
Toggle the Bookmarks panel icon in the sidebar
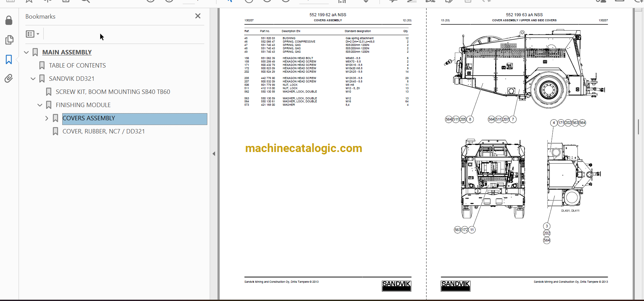9,59
